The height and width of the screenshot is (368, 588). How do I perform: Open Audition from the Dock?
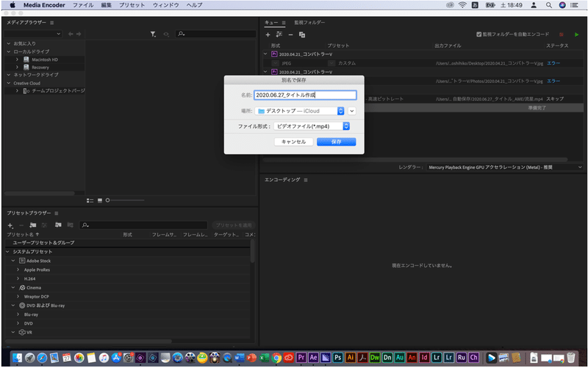pyautogui.click(x=400, y=358)
